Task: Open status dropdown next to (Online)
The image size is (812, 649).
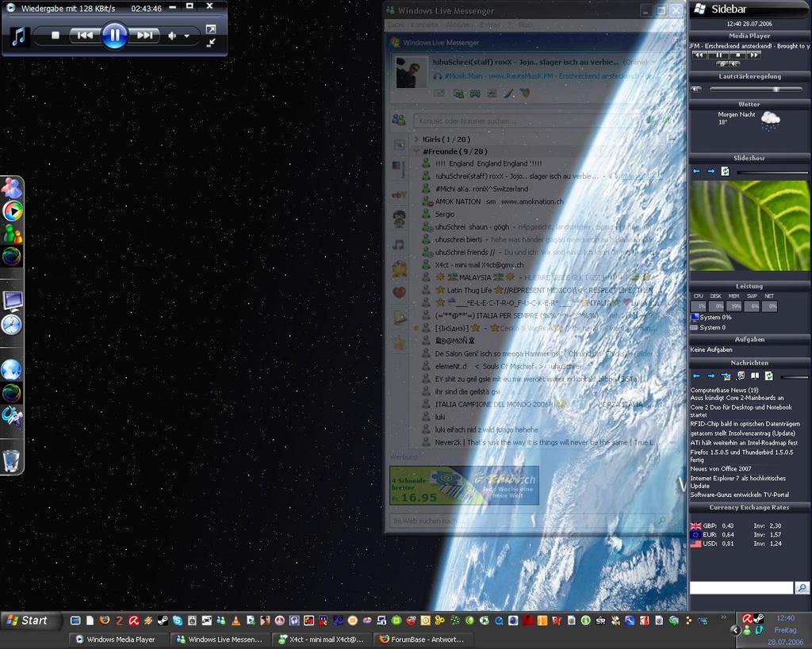Action: coord(653,62)
